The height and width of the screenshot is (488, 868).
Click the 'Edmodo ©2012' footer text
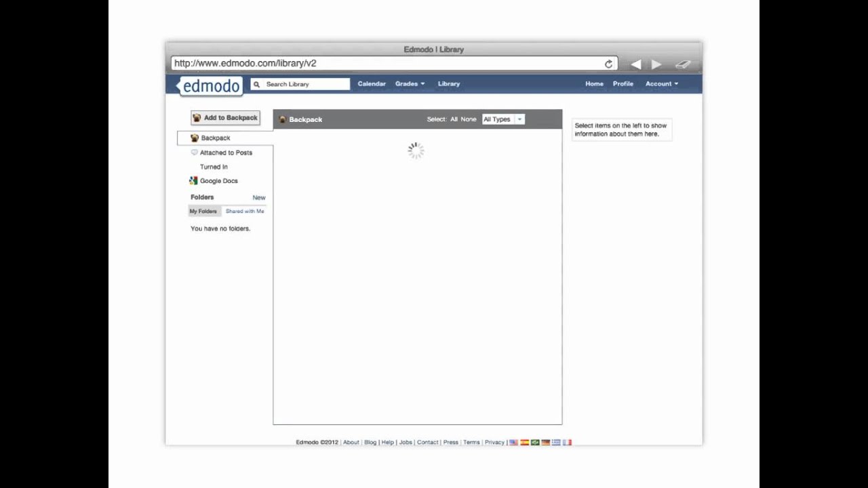[x=317, y=443]
